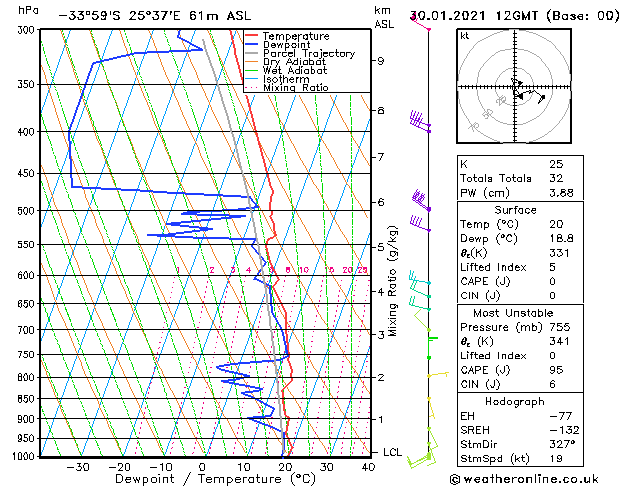The width and height of the screenshot is (629, 486).
Task: Select the 'Mixing Ratio' legend entry
Action: [x=296, y=87]
